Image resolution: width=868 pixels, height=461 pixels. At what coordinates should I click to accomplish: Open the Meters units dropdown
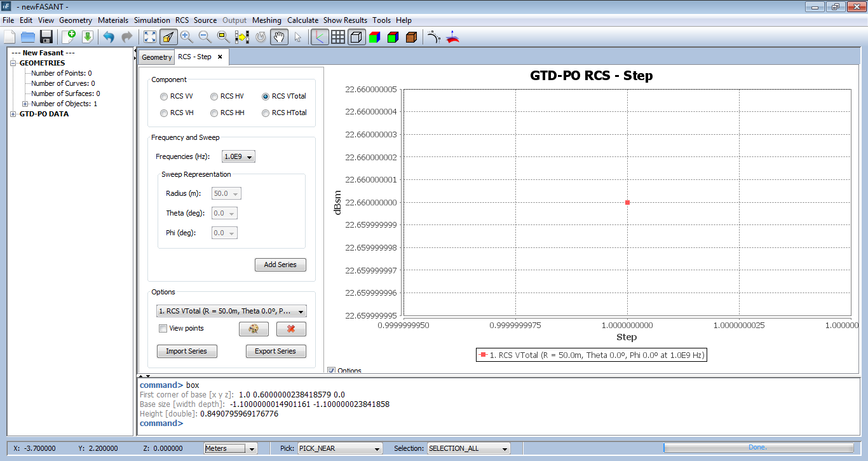click(x=230, y=448)
